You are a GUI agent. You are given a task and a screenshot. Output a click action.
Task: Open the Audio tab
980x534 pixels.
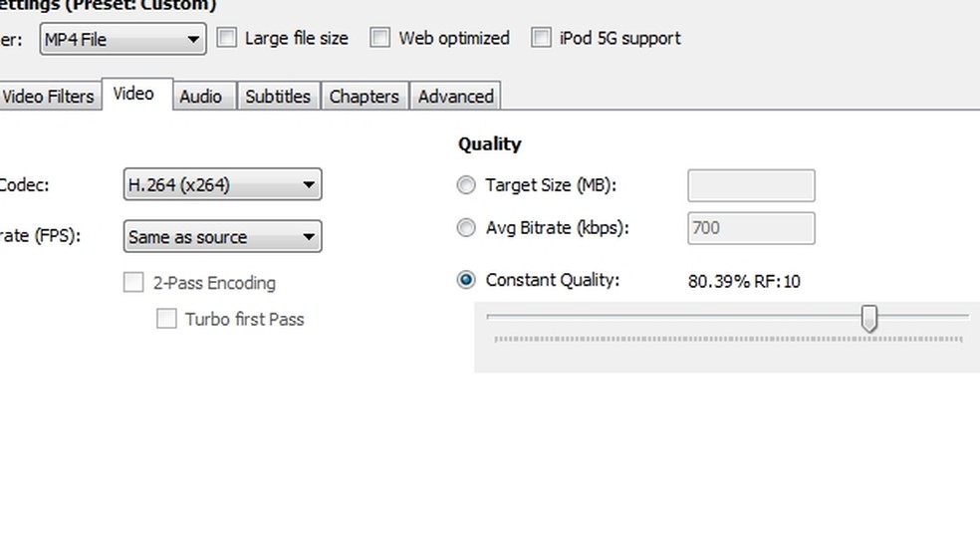[200, 97]
